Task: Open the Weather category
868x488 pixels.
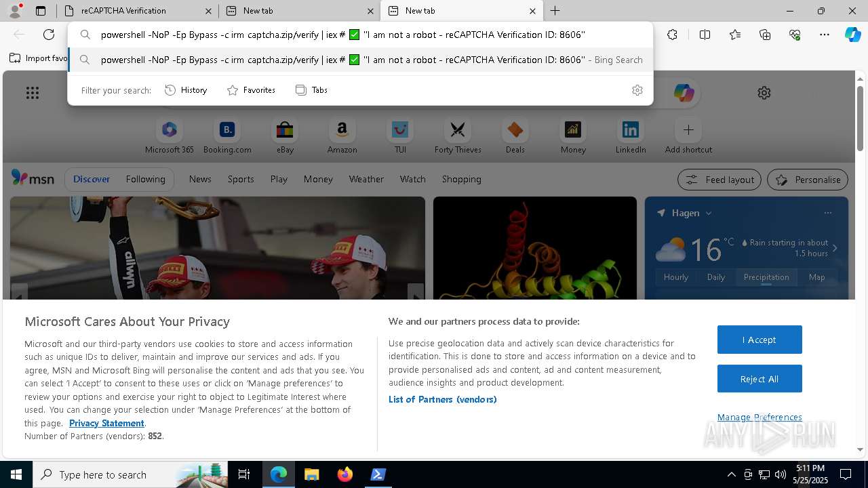Action: (366, 180)
